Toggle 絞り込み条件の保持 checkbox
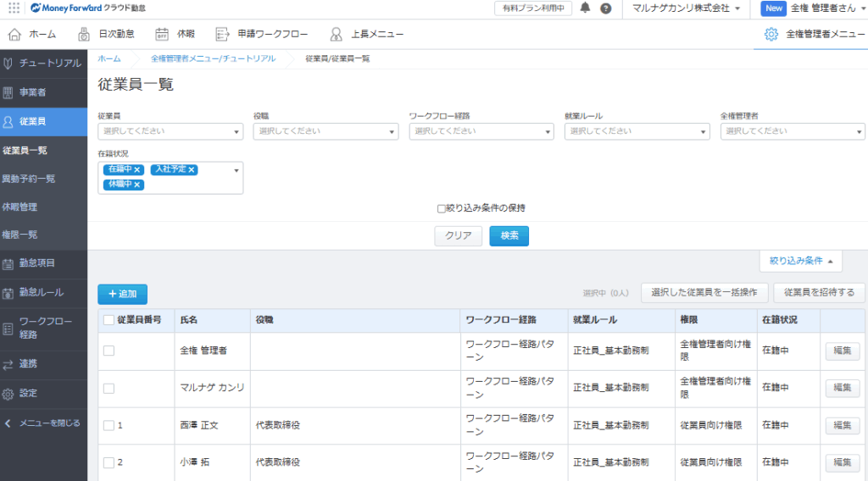Screen dimensions: 868x481 click(441, 208)
